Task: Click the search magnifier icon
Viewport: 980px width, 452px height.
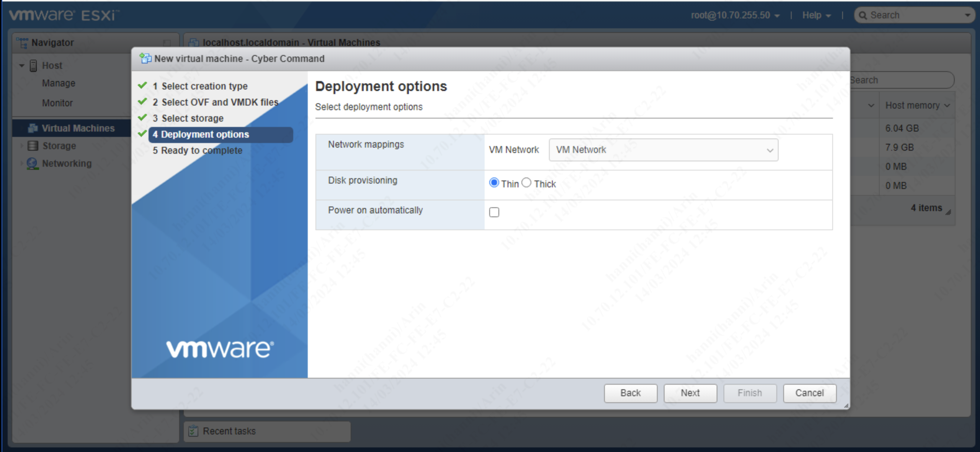Action: [x=863, y=15]
